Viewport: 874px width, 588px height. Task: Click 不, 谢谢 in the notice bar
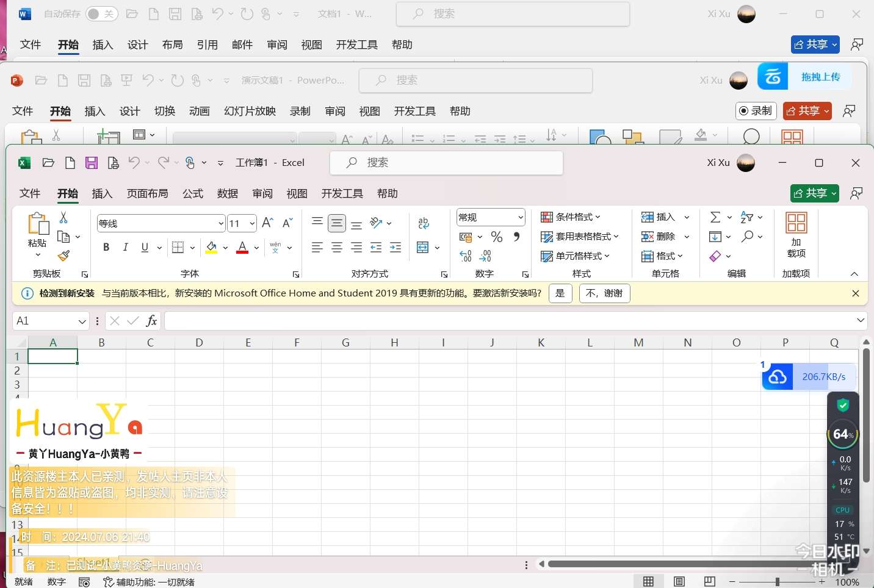[x=604, y=293]
